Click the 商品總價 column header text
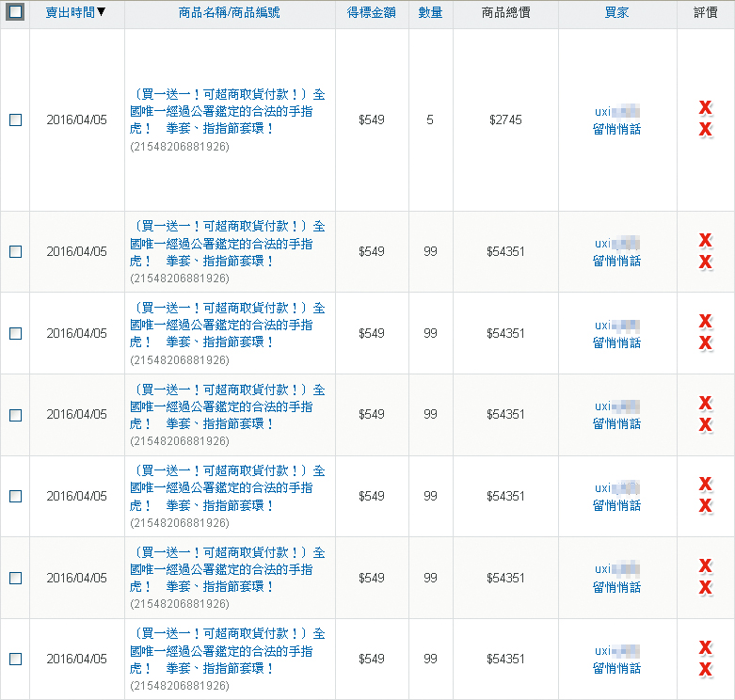The width and height of the screenshot is (735, 700). [505, 12]
